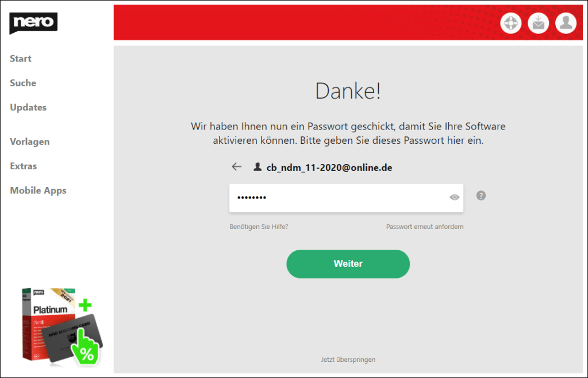
Task: Open the inbox download messages icon
Action: point(538,23)
